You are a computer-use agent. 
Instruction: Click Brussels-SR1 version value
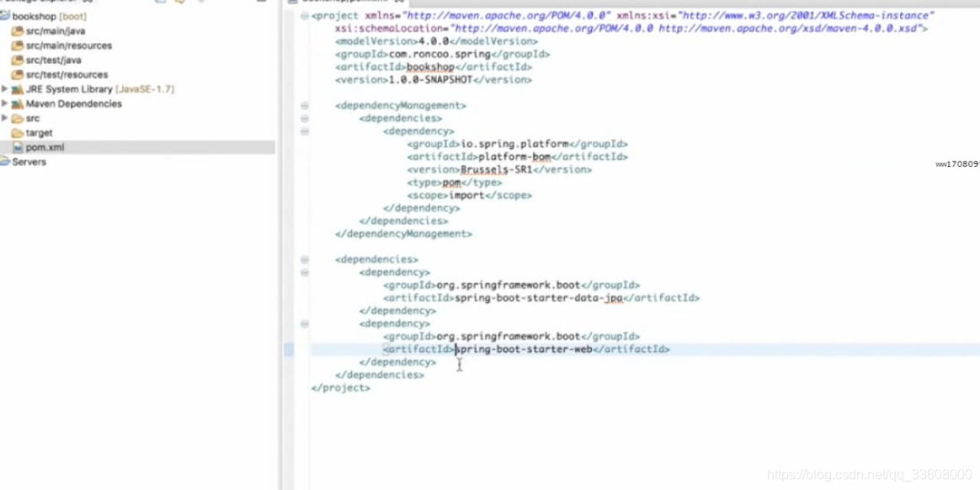click(496, 169)
